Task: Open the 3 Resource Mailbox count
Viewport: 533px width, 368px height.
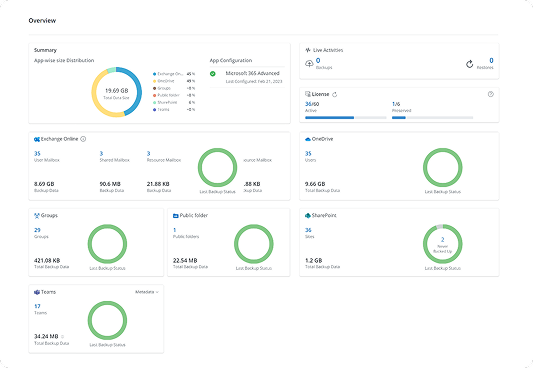Action: click(149, 154)
